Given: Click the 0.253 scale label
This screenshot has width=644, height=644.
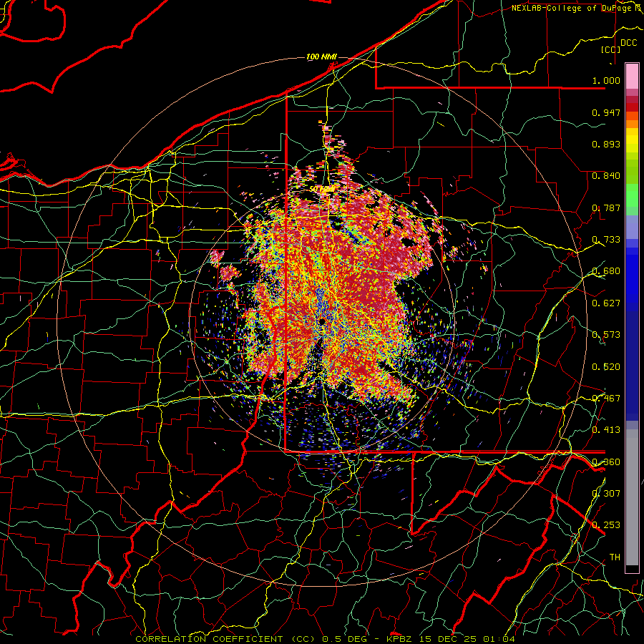Looking at the screenshot, I should pyautogui.click(x=606, y=525).
